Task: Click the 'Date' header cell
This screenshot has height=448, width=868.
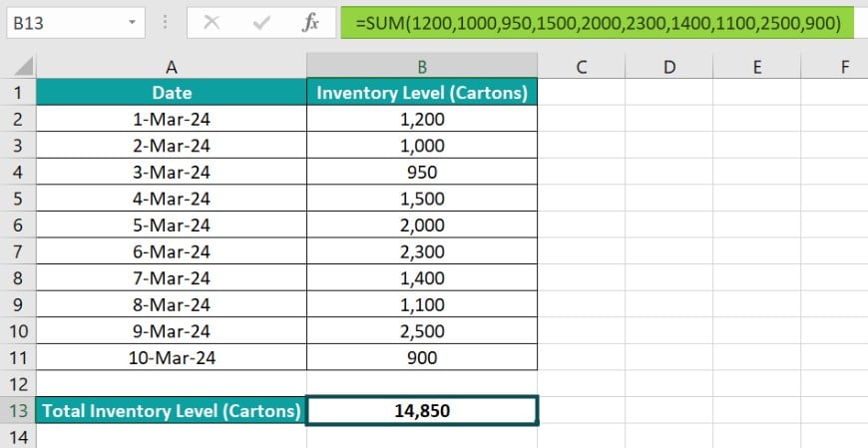Action: tap(172, 92)
